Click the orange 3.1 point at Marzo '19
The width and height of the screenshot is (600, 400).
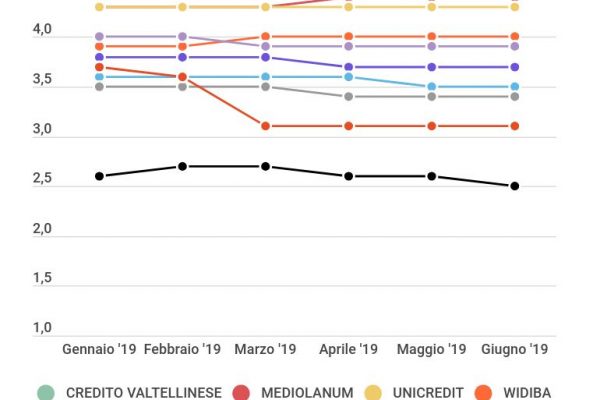pyautogui.click(x=265, y=126)
